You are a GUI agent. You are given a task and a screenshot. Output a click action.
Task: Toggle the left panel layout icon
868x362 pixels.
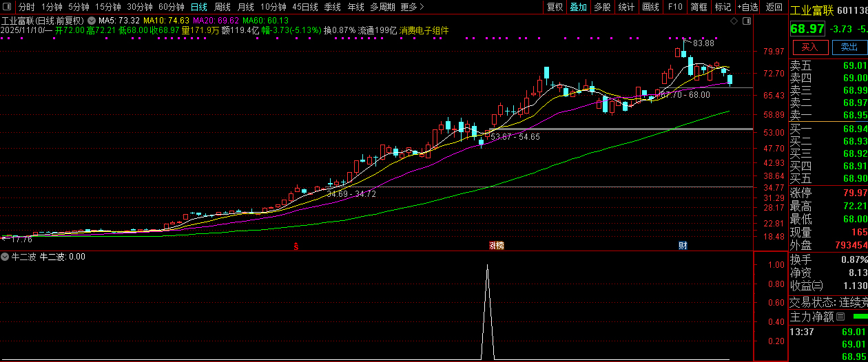[8, 7]
